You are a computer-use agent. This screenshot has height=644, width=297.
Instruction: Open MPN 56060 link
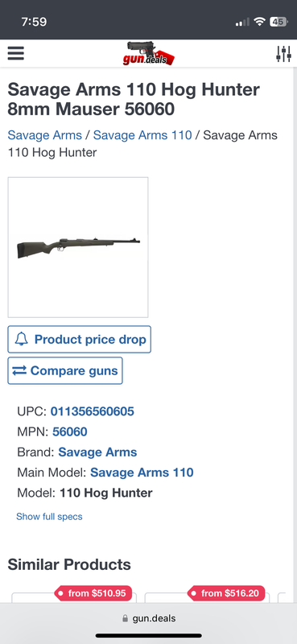coord(70,431)
